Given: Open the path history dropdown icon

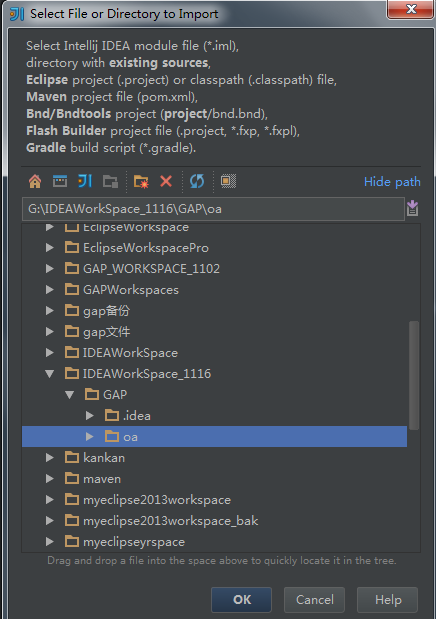Looking at the screenshot, I should 412,208.
